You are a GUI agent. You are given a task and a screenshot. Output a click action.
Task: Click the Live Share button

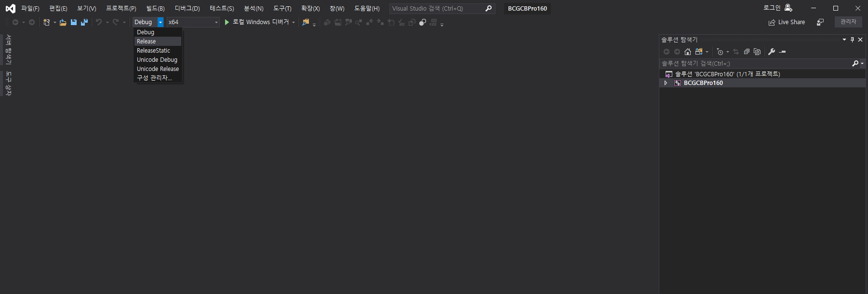coord(787,22)
